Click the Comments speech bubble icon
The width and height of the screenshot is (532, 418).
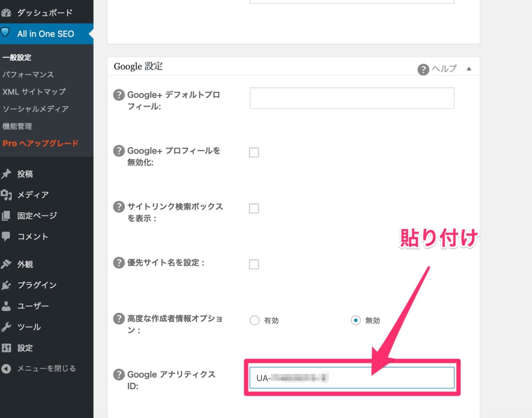[6, 236]
